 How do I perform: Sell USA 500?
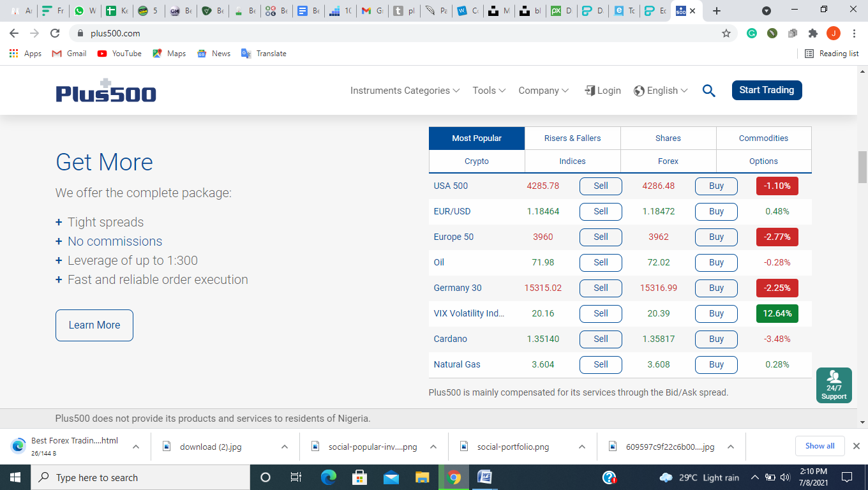[x=601, y=186]
